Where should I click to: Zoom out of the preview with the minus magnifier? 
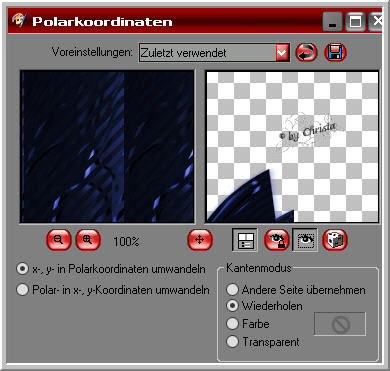pyautogui.click(x=59, y=240)
